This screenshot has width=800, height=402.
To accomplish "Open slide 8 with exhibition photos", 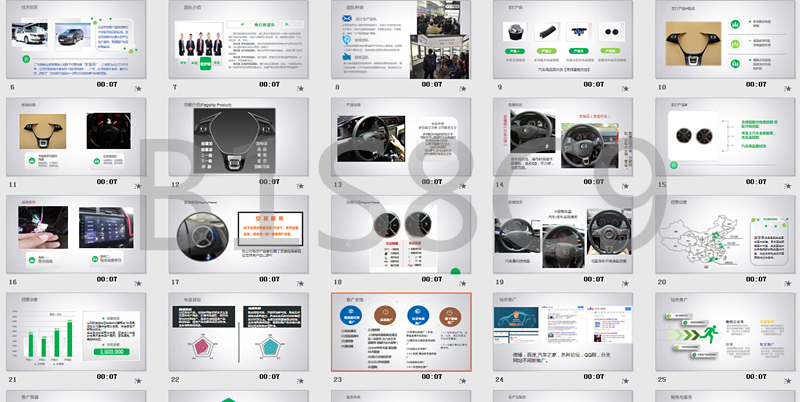I will (x=401, y=39).
